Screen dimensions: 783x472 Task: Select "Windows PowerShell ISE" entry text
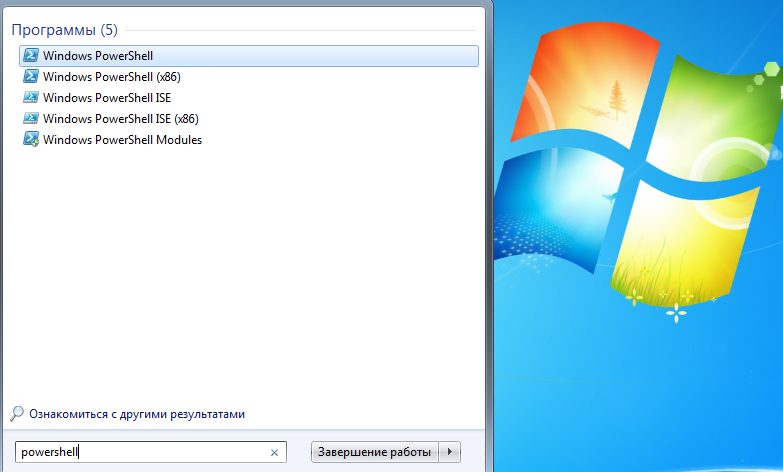tap(107, 97)
